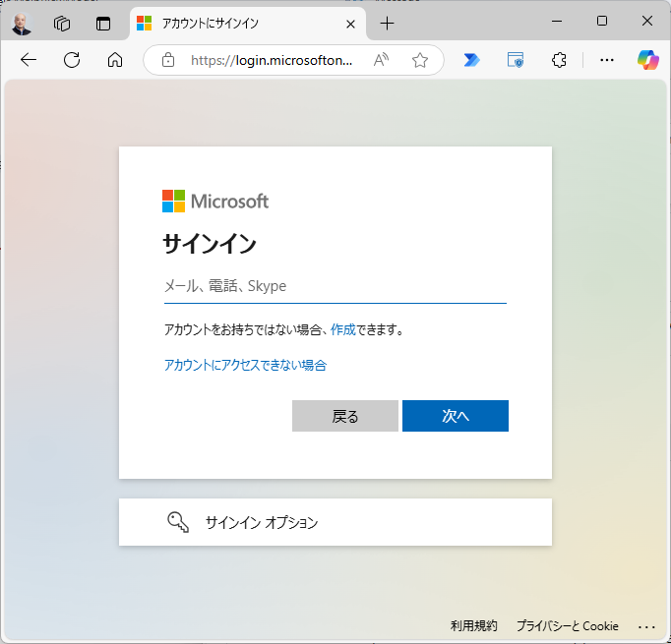
Task: Start Read aloud from address bar
Action: pyautogui.click(x=381, y=60)
